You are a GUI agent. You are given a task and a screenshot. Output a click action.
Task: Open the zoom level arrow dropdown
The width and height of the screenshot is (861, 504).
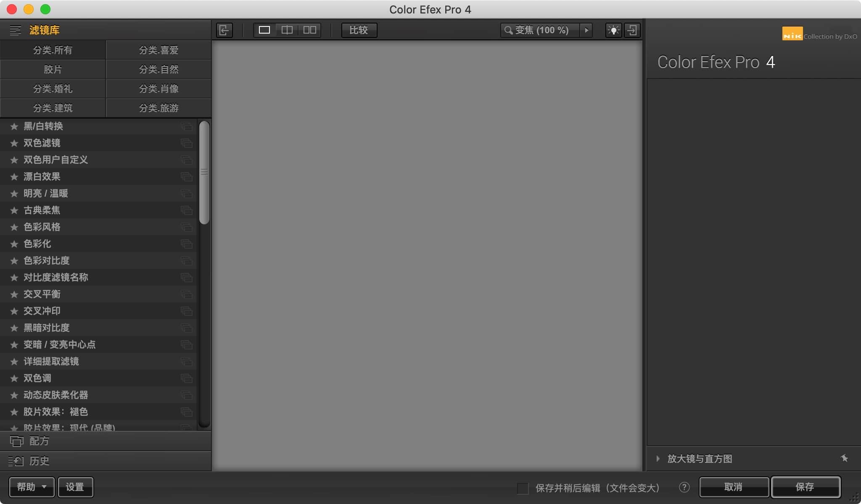click(586, 30)
